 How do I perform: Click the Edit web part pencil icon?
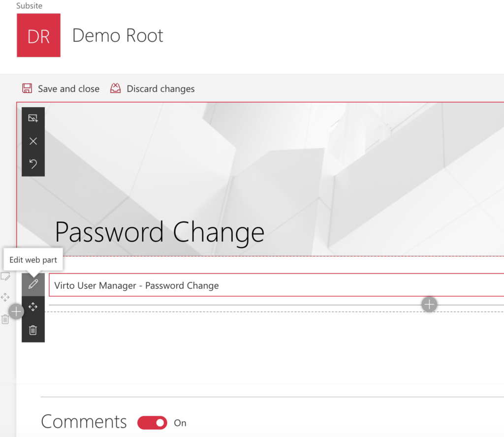tap(33, 284)
